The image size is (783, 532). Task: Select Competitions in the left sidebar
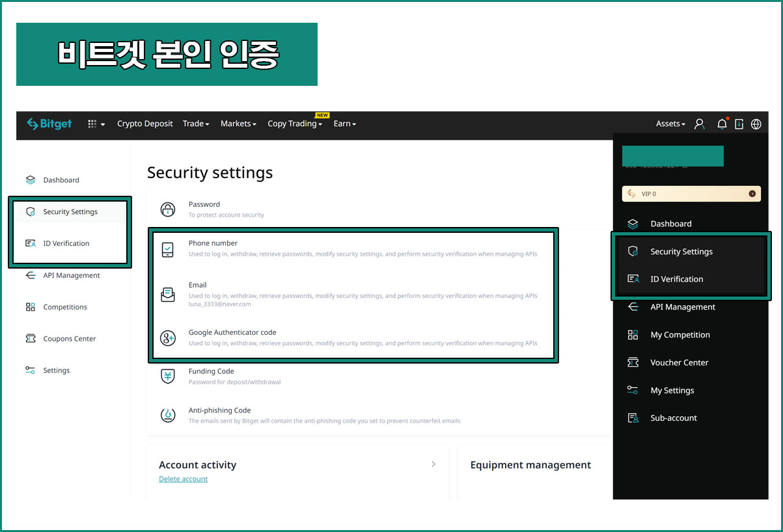65,307
